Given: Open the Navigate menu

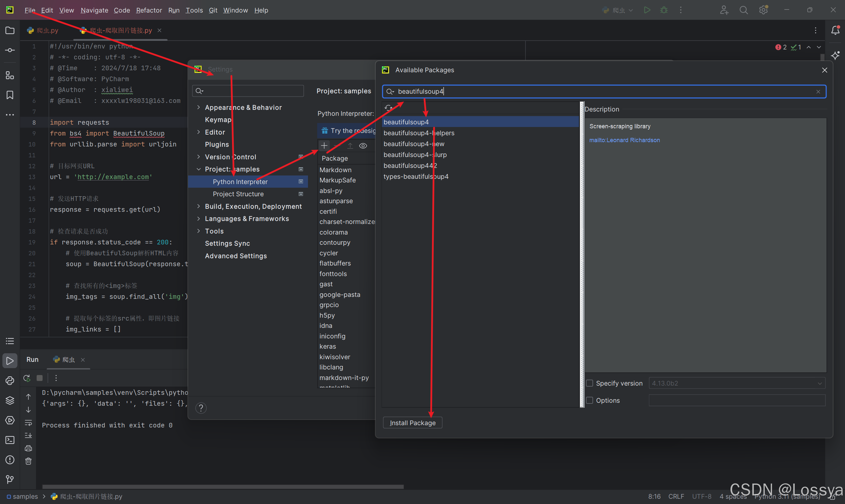Looking at the screenshot, I should pyautogui.click(x=94, y=10).
